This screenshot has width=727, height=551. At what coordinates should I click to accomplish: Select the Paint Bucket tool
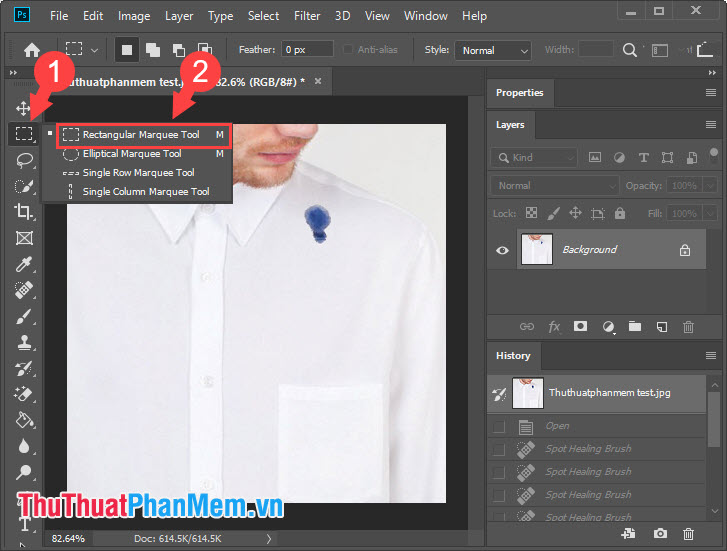(x=24, y=420)
